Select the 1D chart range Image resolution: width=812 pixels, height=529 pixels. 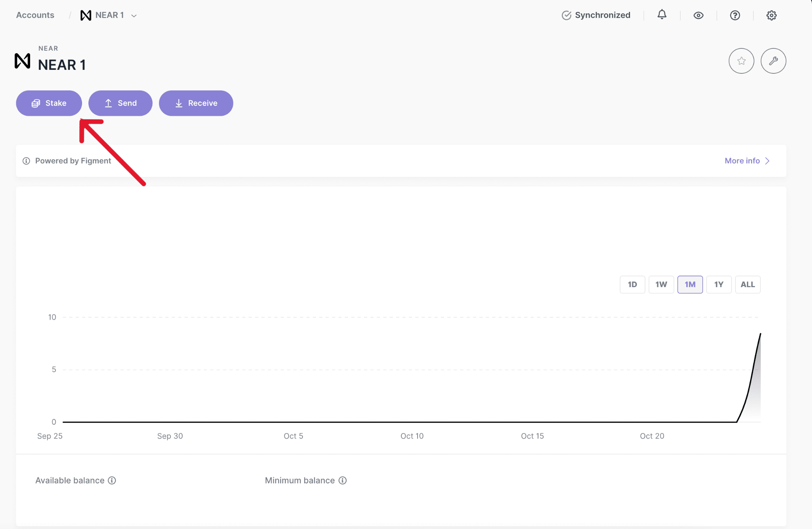pyautogui.click(x=632, y=285)
